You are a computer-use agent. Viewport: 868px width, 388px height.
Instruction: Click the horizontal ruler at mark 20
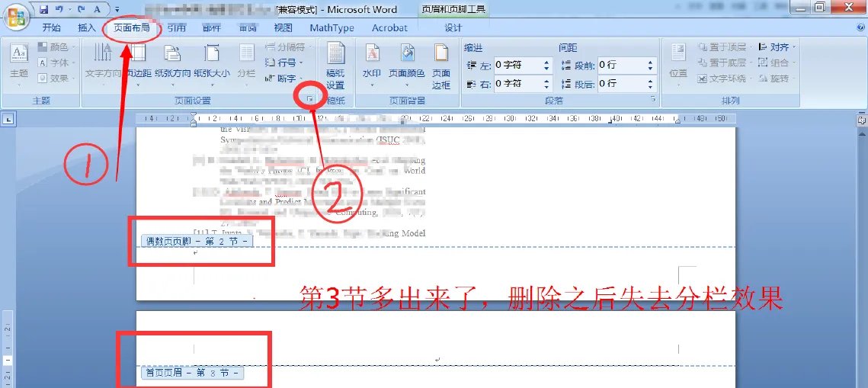click(405, 118)
